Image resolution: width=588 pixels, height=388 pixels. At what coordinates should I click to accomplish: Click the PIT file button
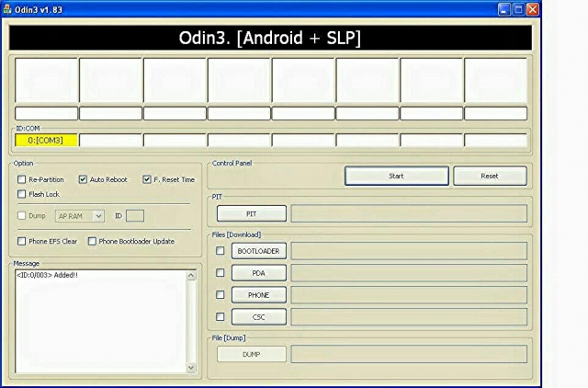click(251, 213)
